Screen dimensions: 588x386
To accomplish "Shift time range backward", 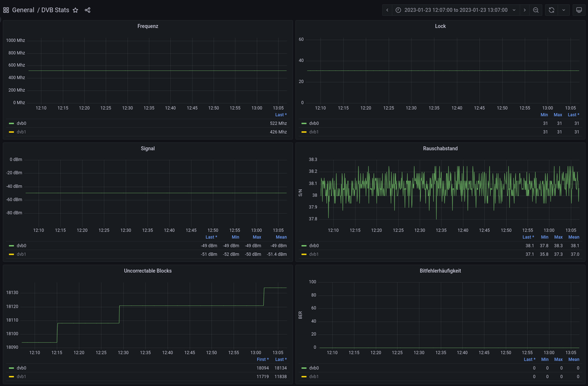I will pos(387,10).
